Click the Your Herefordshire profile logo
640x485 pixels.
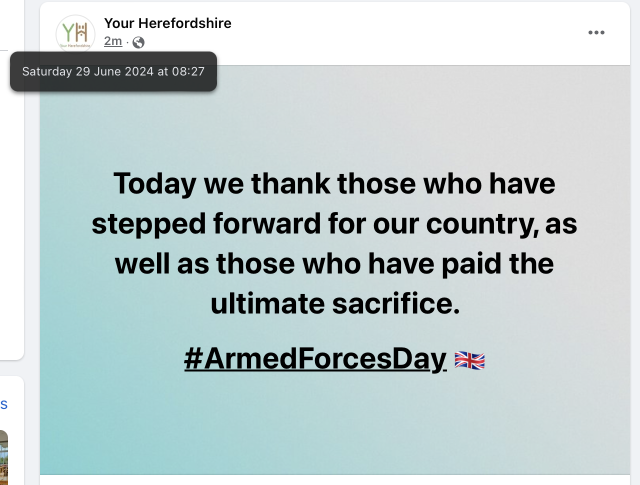75,33
